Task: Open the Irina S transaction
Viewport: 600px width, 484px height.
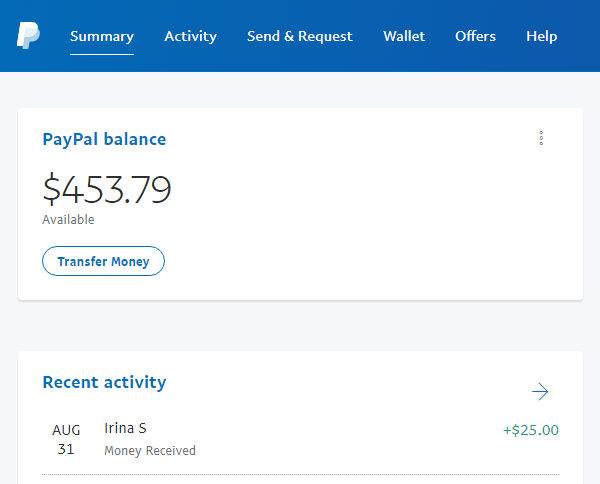Action: click(x=125, y=428)
